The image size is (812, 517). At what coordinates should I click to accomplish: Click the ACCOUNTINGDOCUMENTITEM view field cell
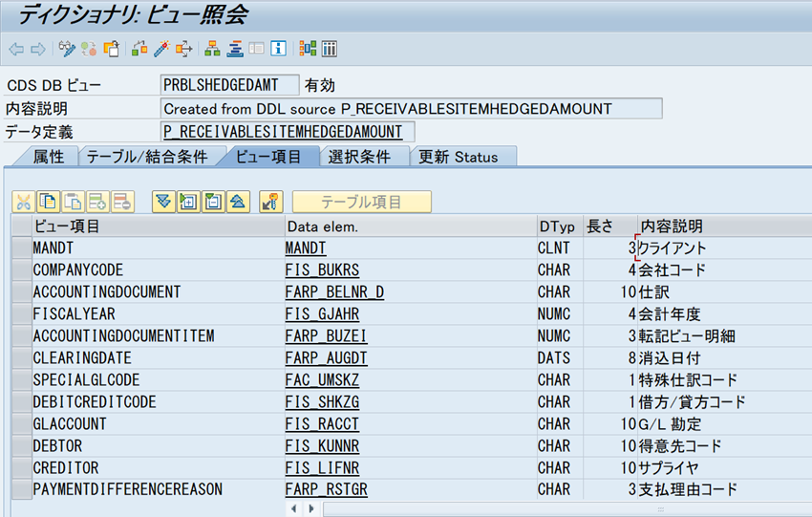[158, 335]
